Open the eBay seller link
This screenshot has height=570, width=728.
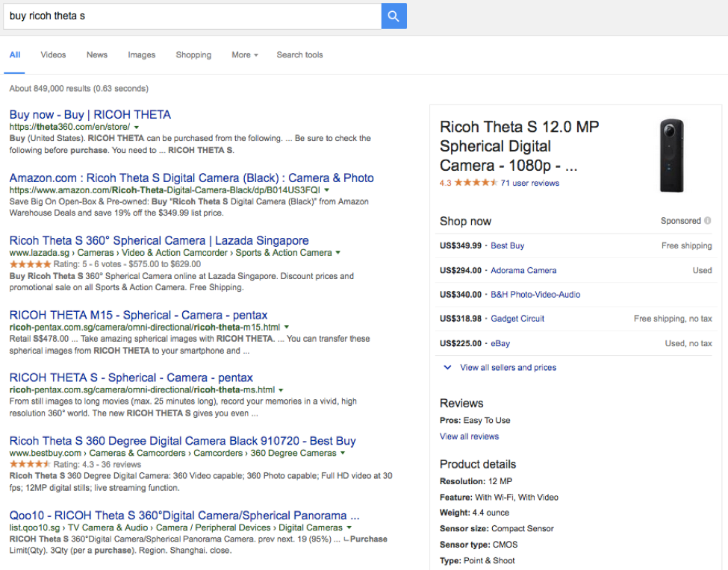tap(500, 343)
